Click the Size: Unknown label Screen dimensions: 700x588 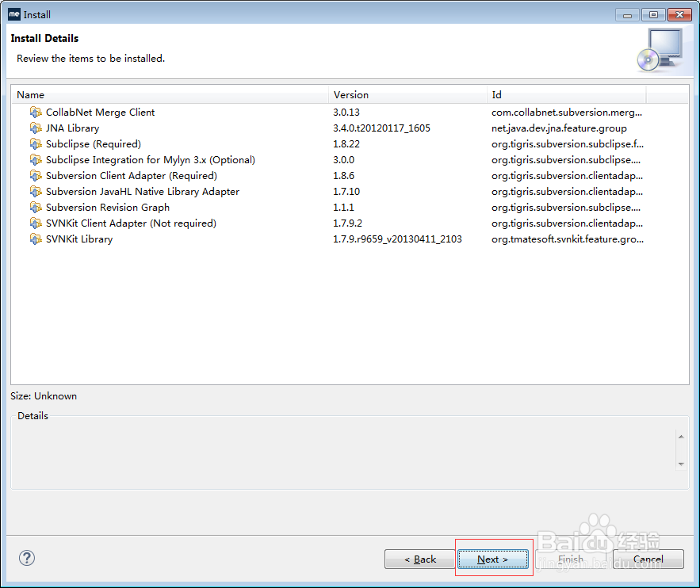pyautogui.click(x=44, y=396)
